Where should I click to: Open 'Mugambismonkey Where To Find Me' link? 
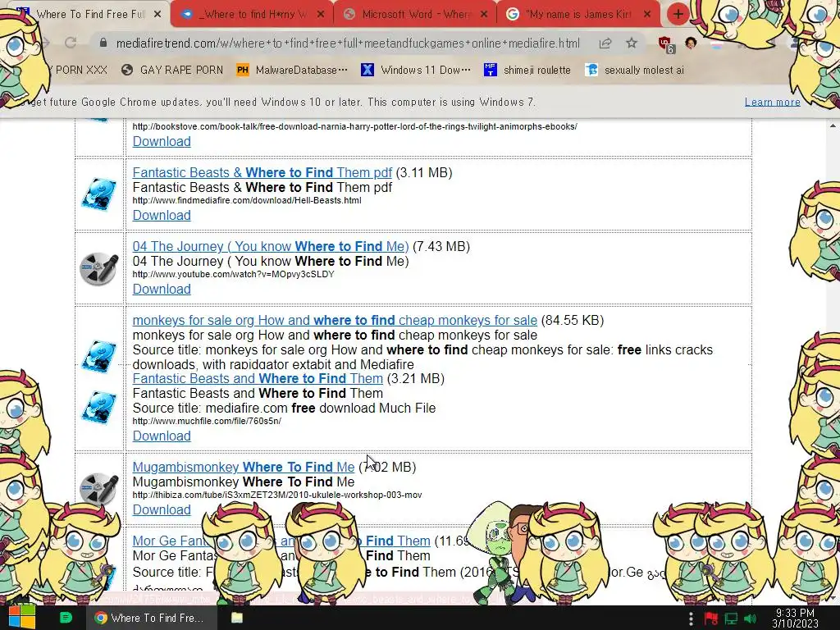tap(243, 467)
